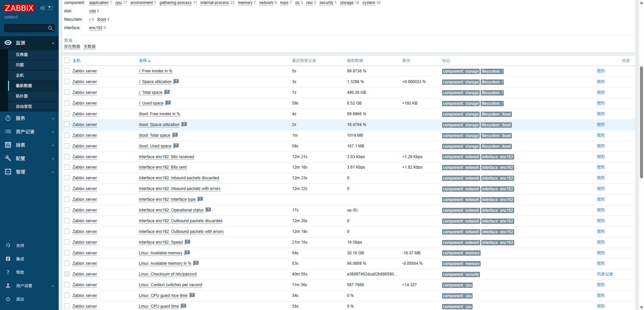Click the 资产记录 list icon
This screenshot has width=644, height=310.
[8, 131]
